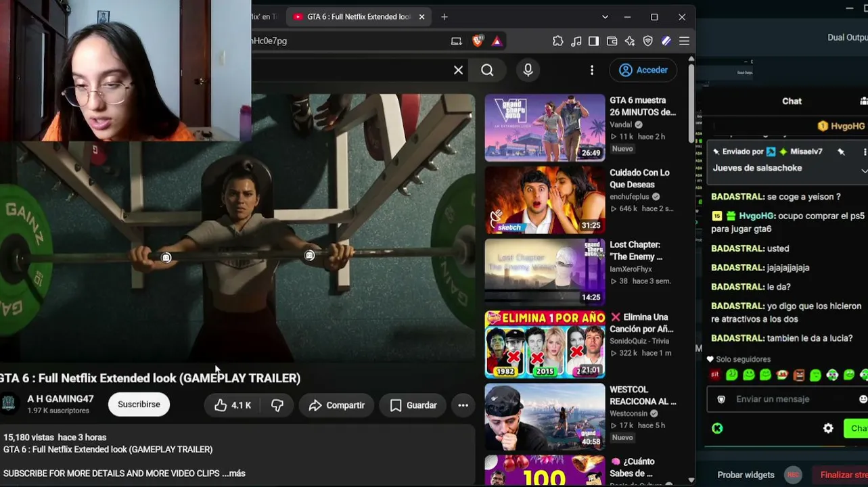Open more actions ellipsis below the video
The width and height of the screenshot is (868, 487).
tap(463, 405)
